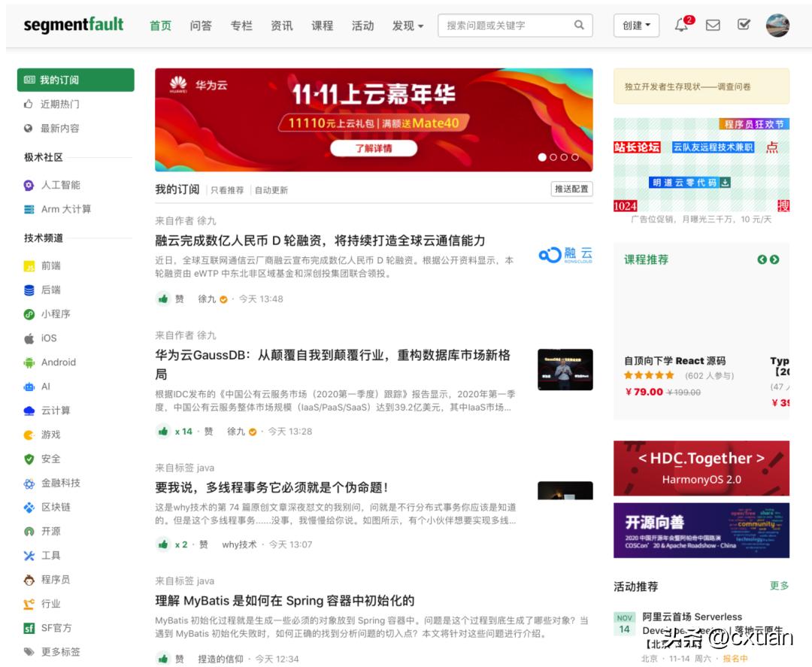Click the tasks checkmark icon in header

pos(744,25)
